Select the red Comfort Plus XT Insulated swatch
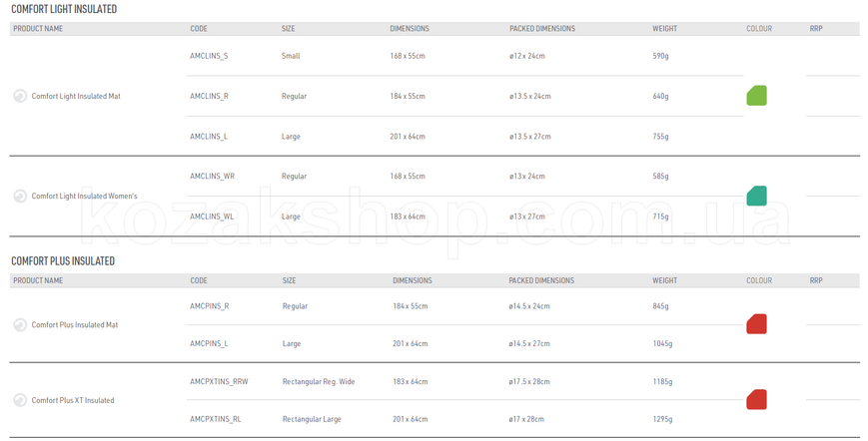The height and width of the screenshot is (441, 868). 757,399
